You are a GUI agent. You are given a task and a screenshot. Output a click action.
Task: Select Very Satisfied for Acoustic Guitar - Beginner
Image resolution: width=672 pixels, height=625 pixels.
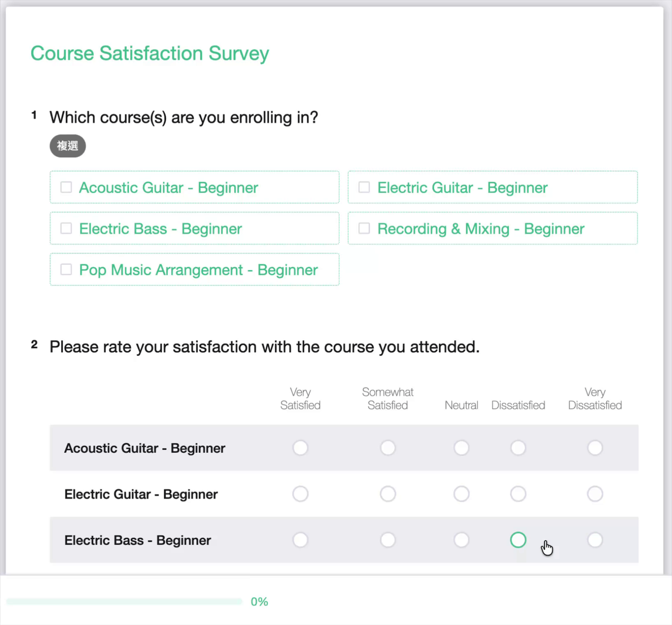[x=300, y=448]
